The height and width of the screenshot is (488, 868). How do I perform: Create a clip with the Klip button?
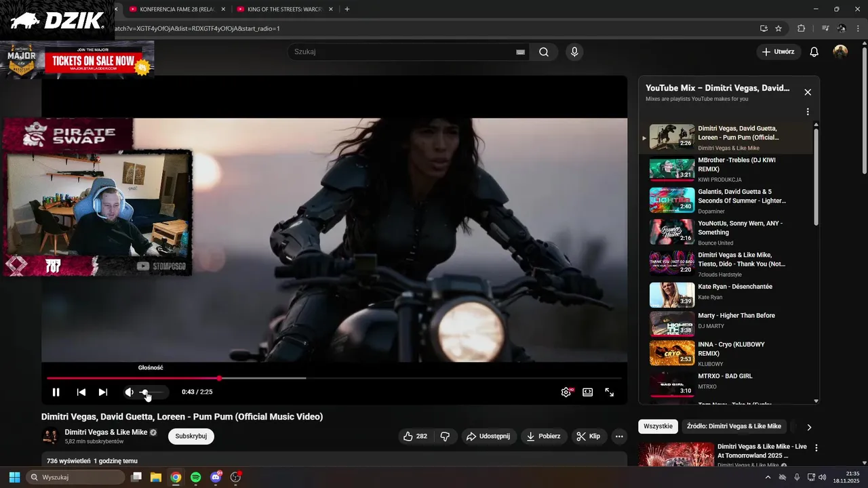[589, 436]
